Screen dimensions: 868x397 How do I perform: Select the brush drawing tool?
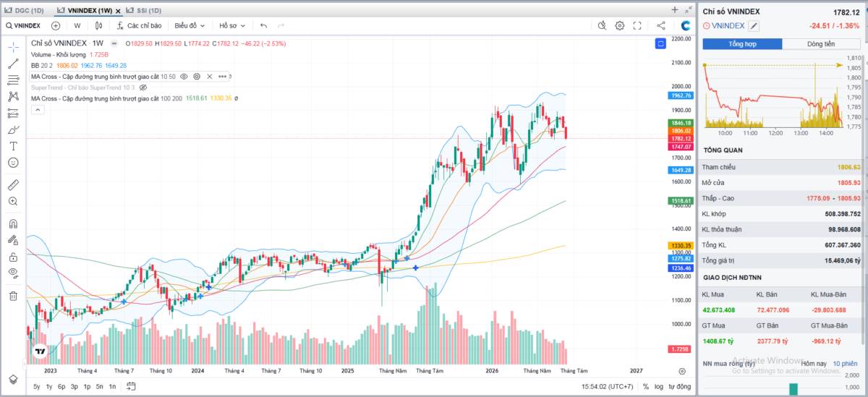tap(13, 130)
